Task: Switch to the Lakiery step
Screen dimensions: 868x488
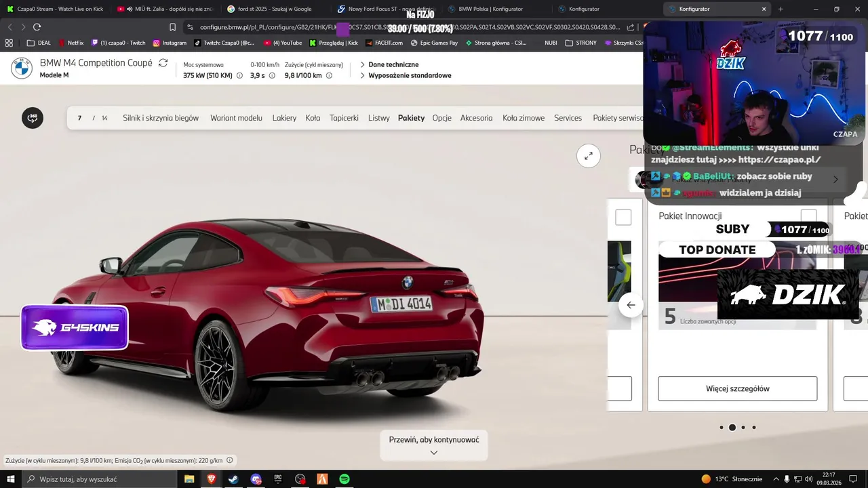Action: pyautogui.click(x=284, y=118)
